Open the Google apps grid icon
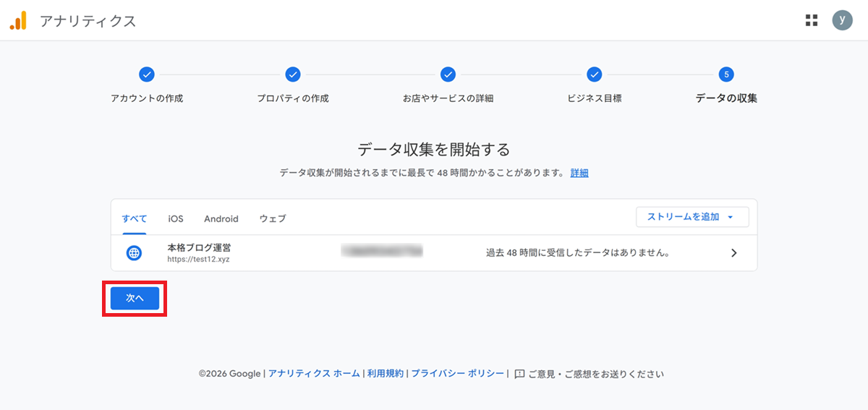This screenshot has width=868, height=410. click(812, 20)
